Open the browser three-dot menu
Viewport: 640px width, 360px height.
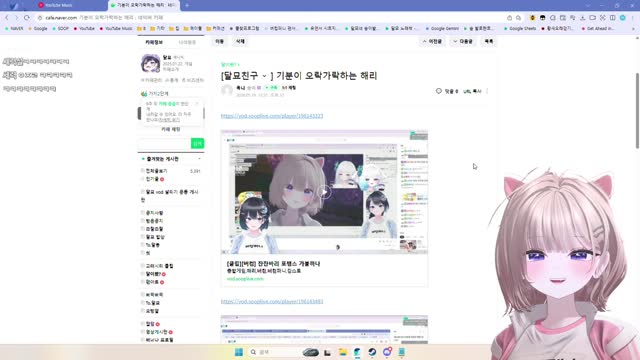pos(633,18)
